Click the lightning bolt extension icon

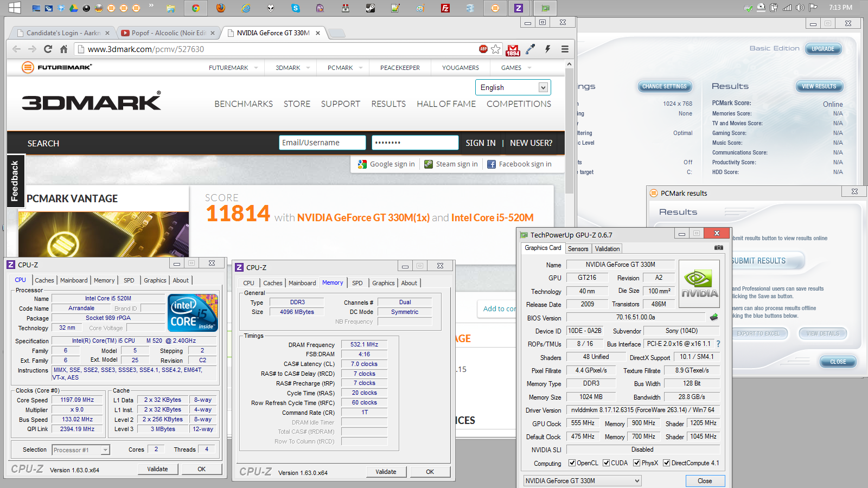[x=548, y=49]
